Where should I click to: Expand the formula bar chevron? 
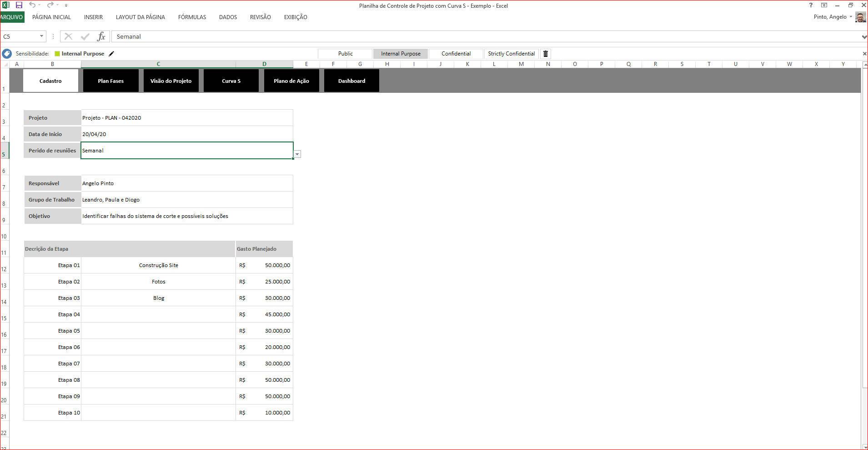tap(864, 36)
